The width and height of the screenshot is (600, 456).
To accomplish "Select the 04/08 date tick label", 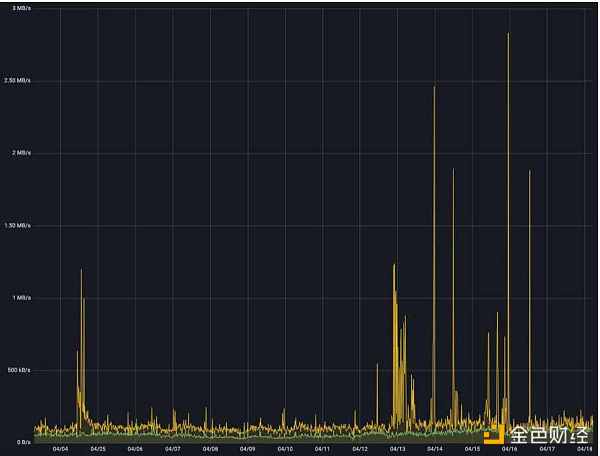I will click(x=210, y=449).
